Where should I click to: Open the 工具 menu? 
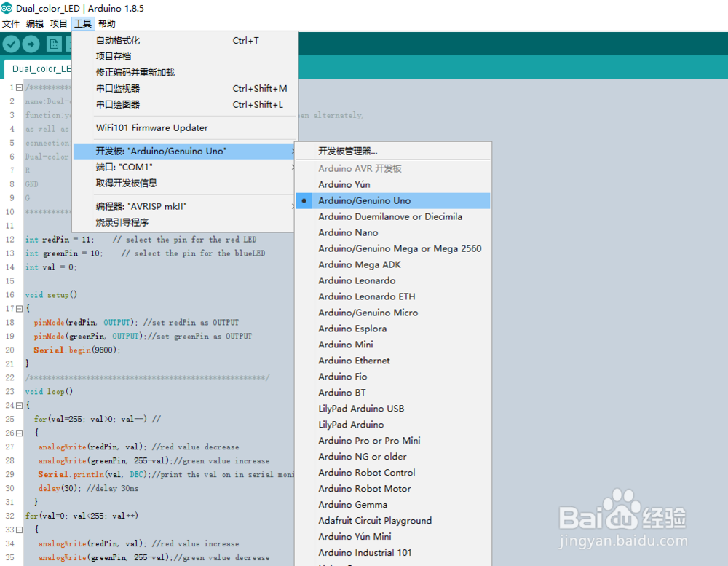(x=83, y=24)
